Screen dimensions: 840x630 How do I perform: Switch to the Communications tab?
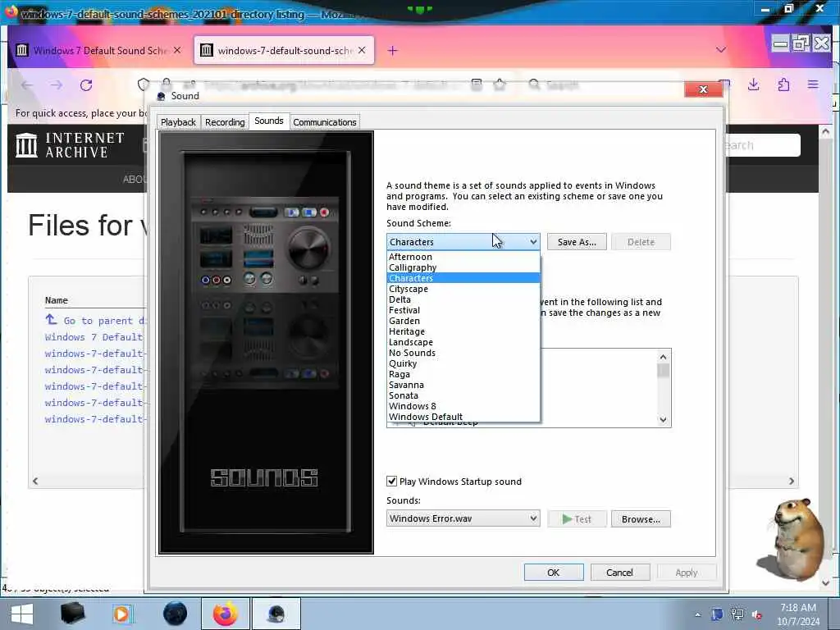[325, 122]
